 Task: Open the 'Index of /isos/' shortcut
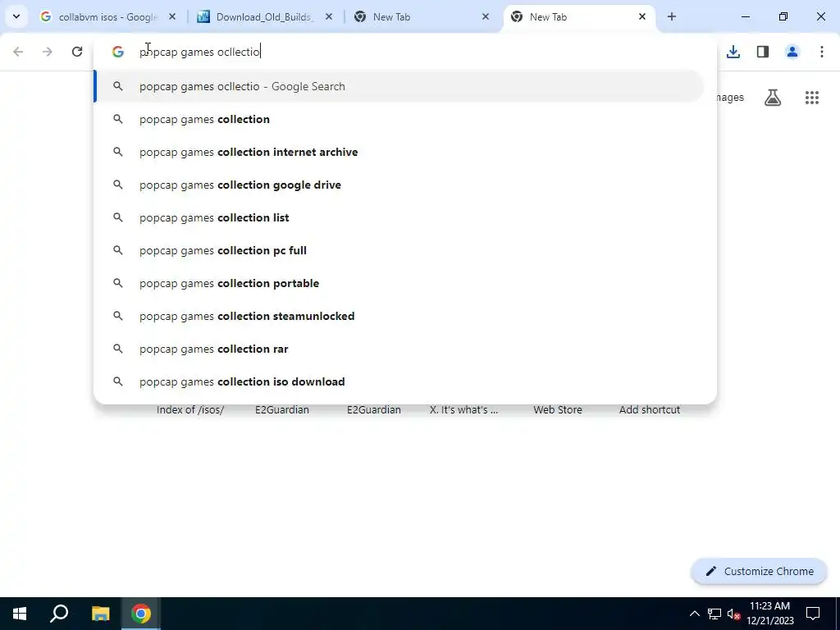point(190,410)
